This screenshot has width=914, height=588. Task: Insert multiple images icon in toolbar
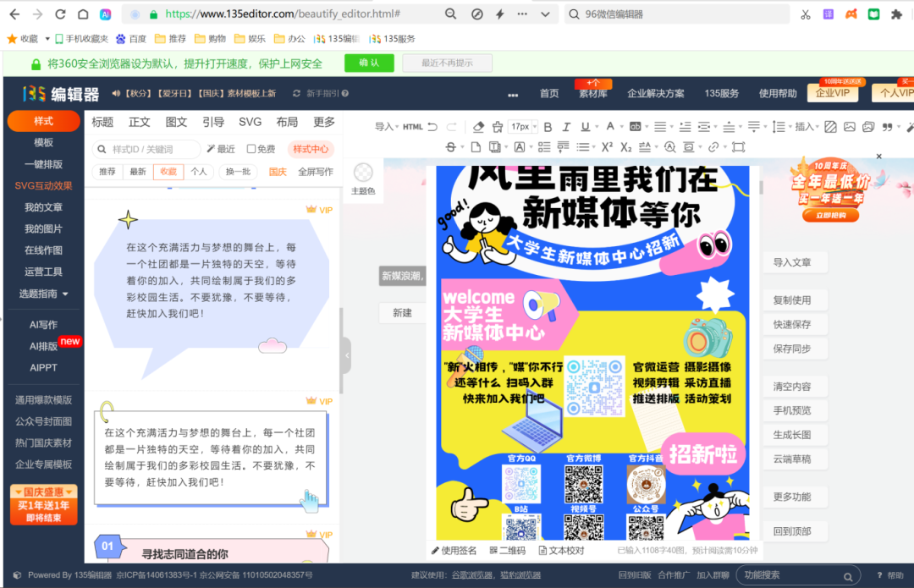(x=868, y=126)
